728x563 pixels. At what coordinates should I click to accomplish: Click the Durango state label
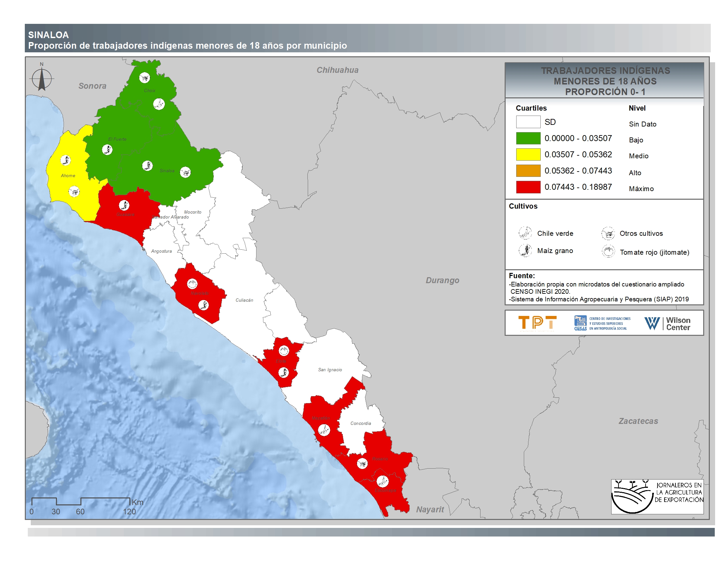point(442,280)
